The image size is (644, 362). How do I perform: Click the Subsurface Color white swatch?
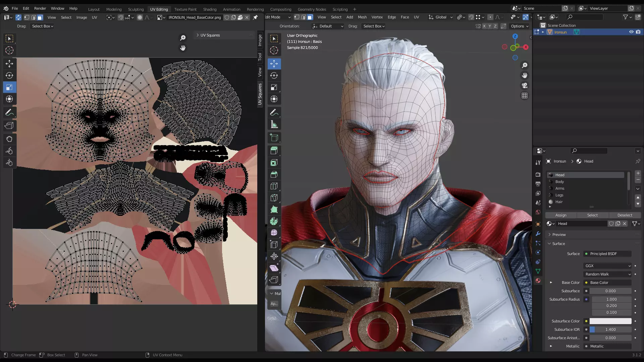point(610,321)
